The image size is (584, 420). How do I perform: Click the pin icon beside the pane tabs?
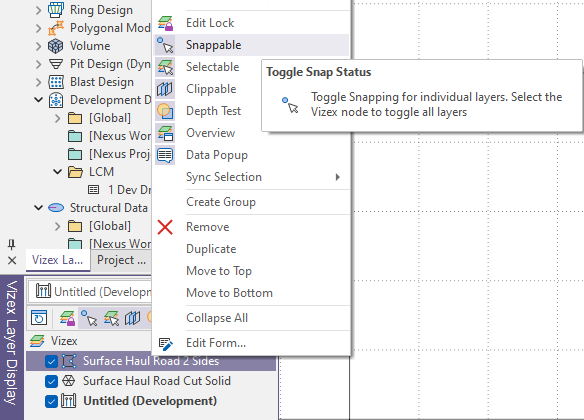[x=12, y=244]
